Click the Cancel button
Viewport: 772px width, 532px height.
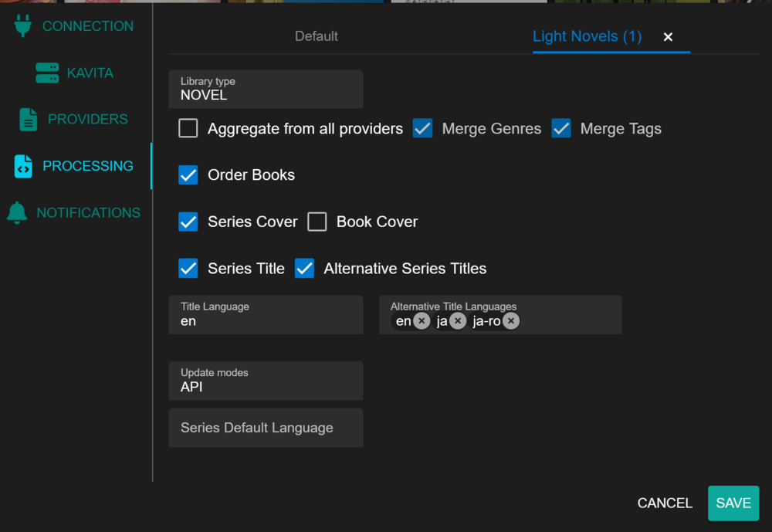point(665,503)
